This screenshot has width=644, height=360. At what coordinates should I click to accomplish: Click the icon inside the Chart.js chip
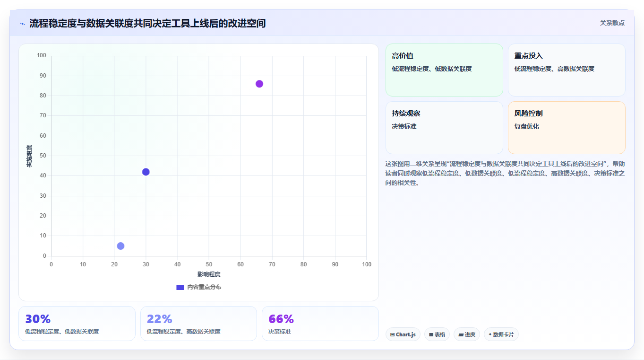(393, 334)
